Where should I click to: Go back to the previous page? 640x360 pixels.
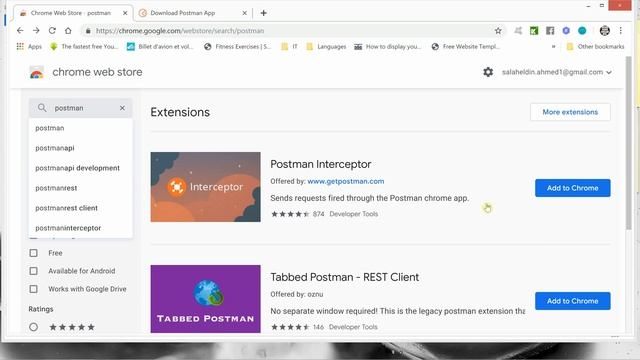[20, 31]
